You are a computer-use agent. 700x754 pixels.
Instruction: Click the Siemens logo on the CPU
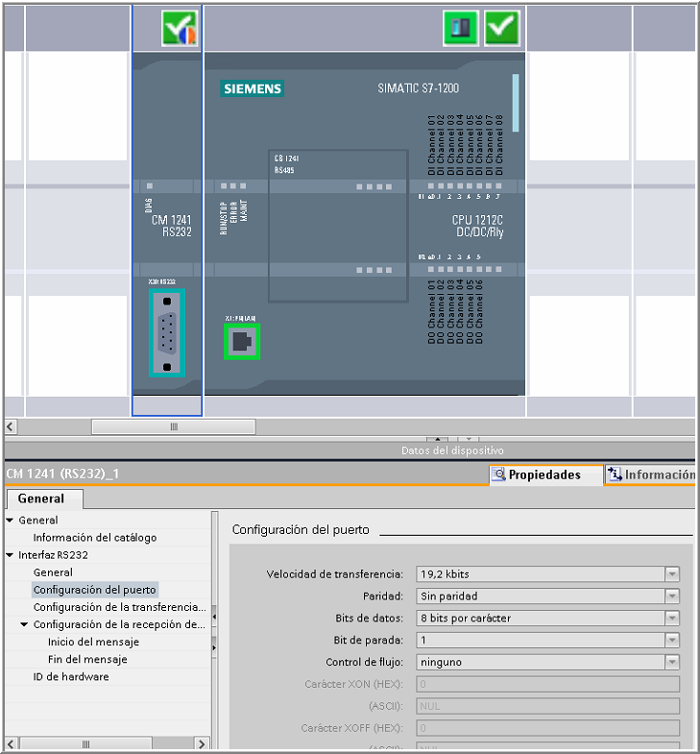(x=253, y=88)
